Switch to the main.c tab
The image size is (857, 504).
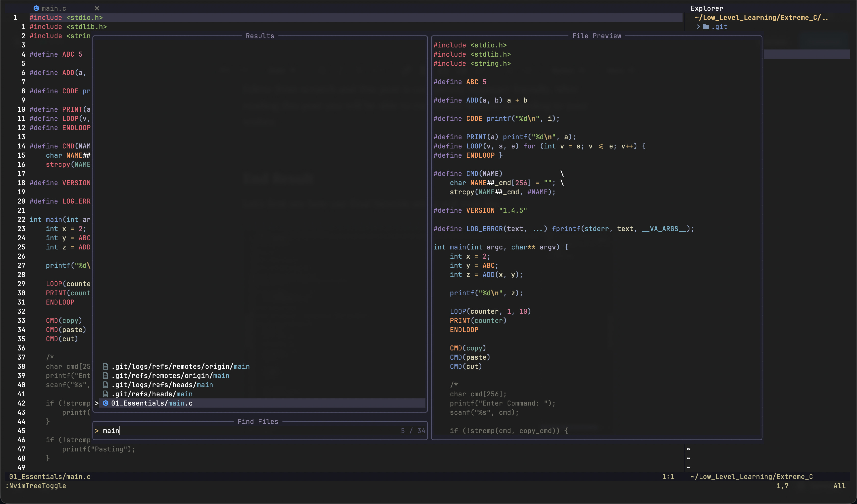pos(54,8)
